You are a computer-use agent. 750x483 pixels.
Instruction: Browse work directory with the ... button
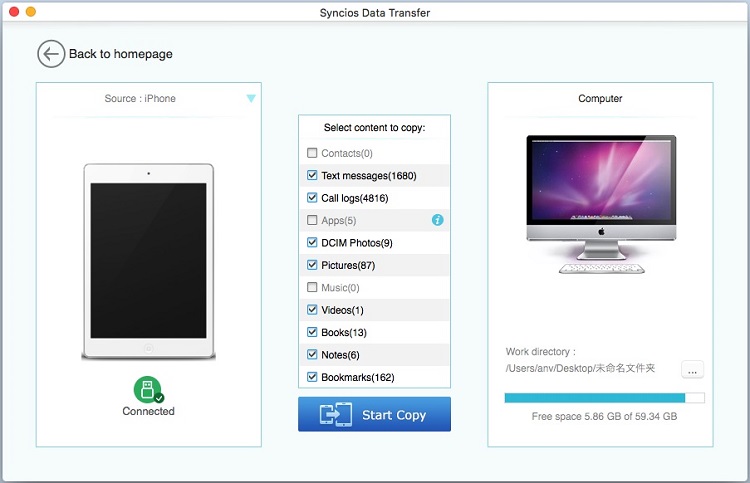pyautogui.click(x=692, y=370)
